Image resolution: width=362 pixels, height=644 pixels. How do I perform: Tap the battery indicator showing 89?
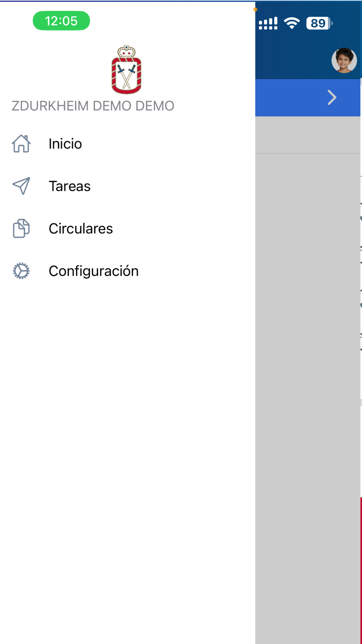click(x=319, y=23)
